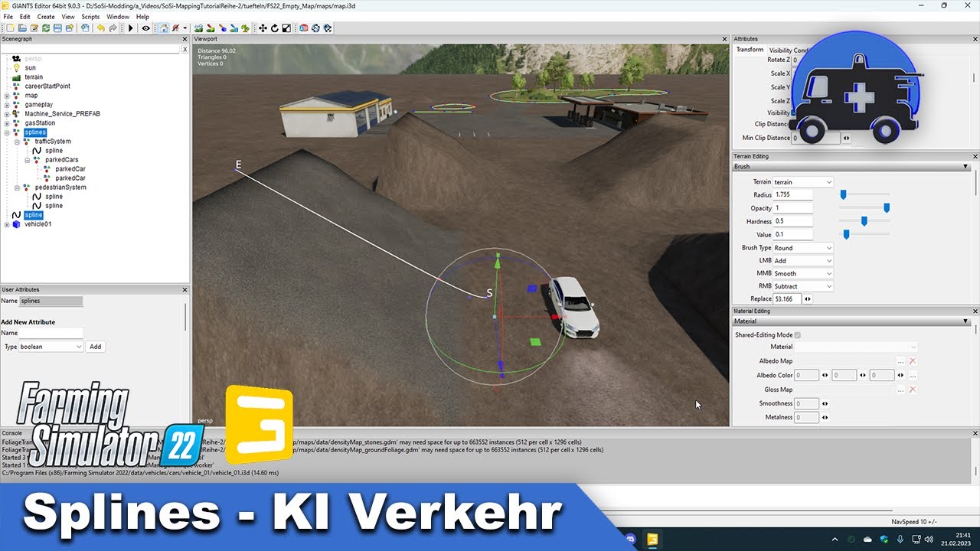The image size is (980, 551).
Task: Select the terrain detail paint icon
Action: (210, 28)
